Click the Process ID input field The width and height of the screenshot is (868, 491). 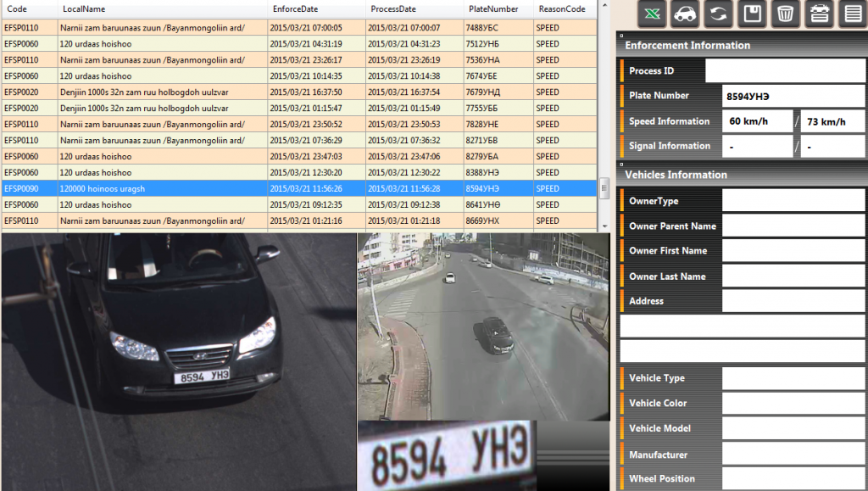tap(784, 71)
